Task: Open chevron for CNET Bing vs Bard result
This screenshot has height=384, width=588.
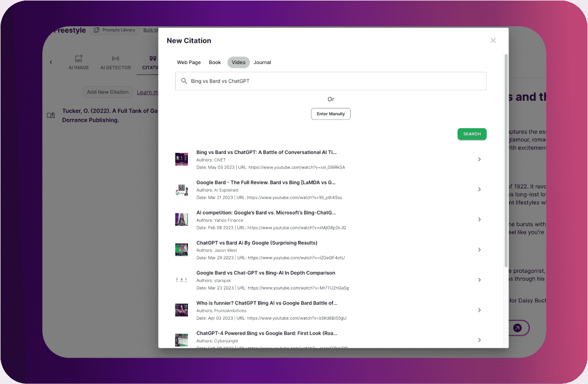Action: [x=479, y=159]
